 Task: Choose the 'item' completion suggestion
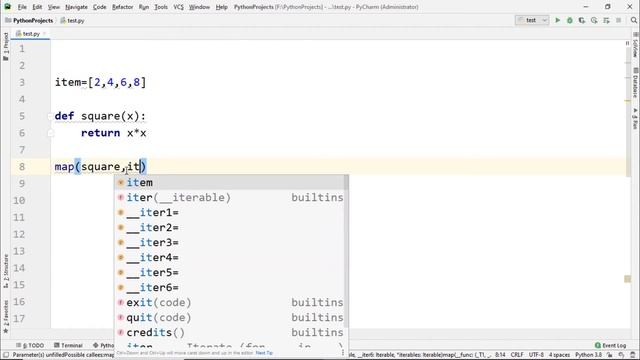coord(230,182)
